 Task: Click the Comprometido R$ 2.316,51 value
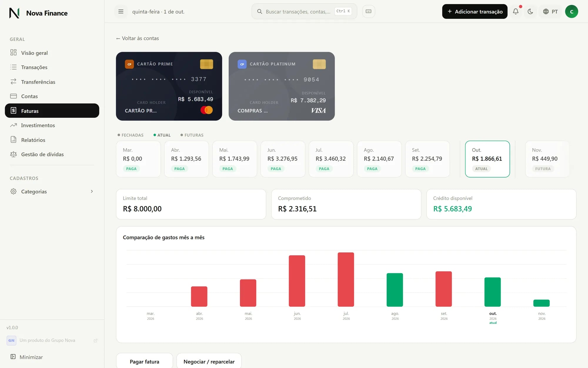coord(297,209)
